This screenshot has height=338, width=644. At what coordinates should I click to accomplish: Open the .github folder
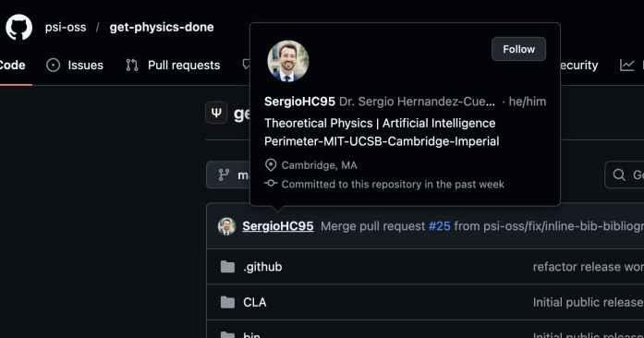point(262,267)
